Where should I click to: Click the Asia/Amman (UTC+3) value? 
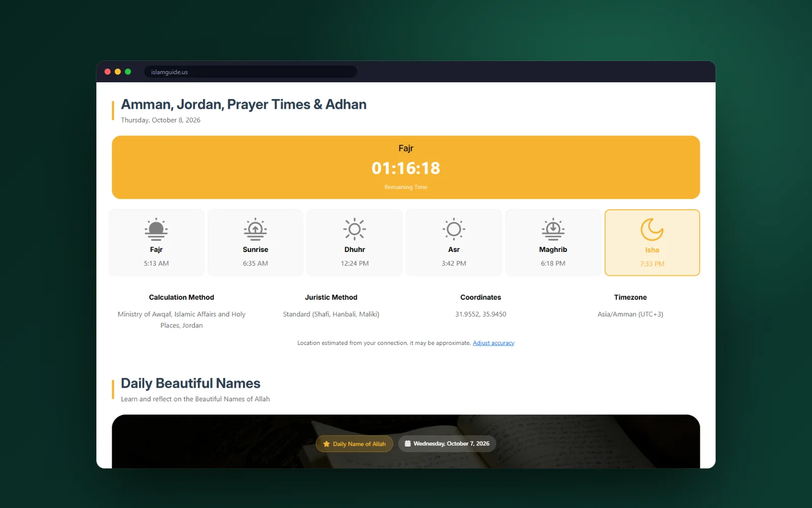[630, 314]
